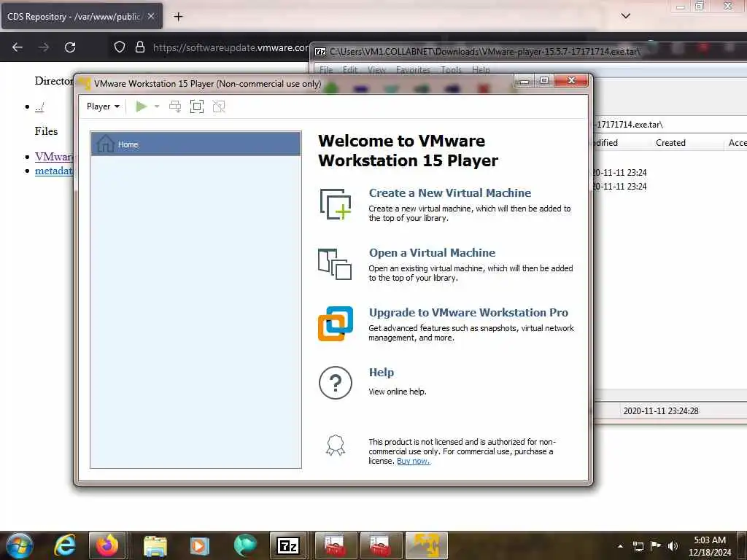Open the VMware file link on page
The height and width of the screenshot is (560, 747).
[x=54, y=156]
